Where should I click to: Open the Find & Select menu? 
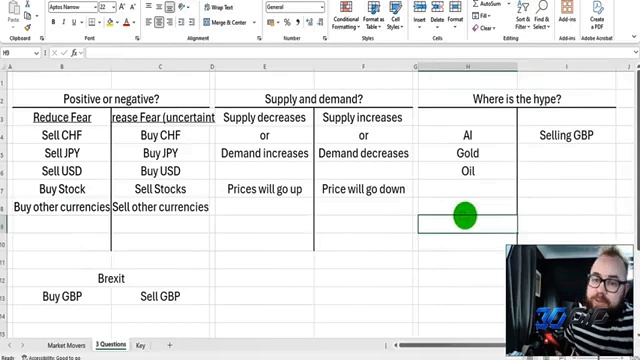point(542,16)
